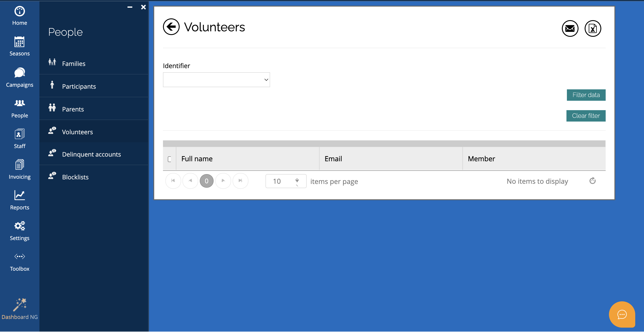Viewport: 644px width, 332px height.
Task: Export list with the Excel icon
Action: coord(593,28)
